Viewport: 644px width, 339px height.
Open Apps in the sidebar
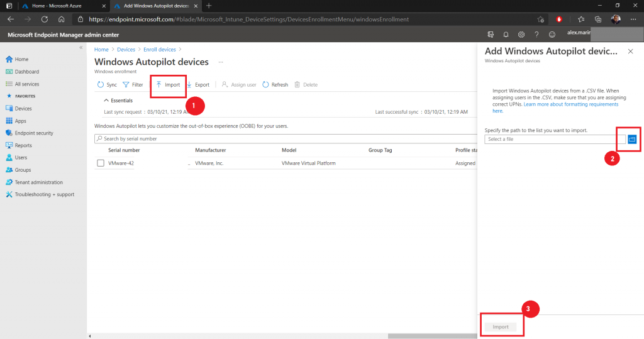pos(16,121)
